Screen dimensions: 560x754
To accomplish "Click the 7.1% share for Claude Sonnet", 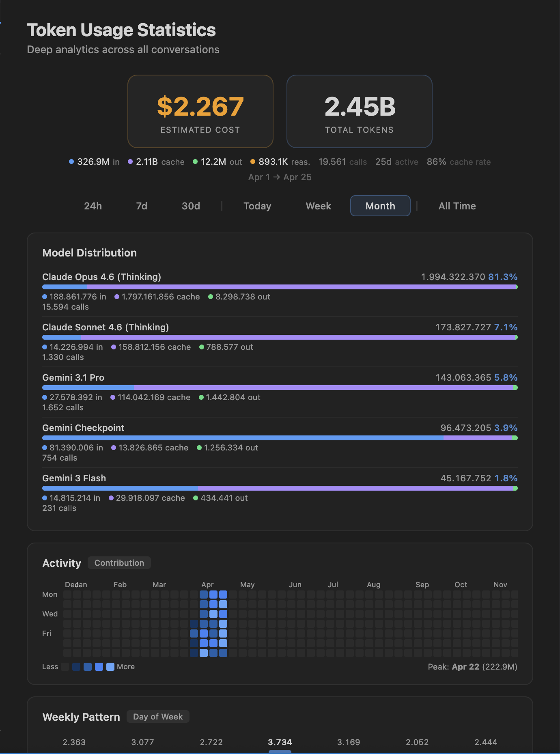I will [x=506, y=327].
